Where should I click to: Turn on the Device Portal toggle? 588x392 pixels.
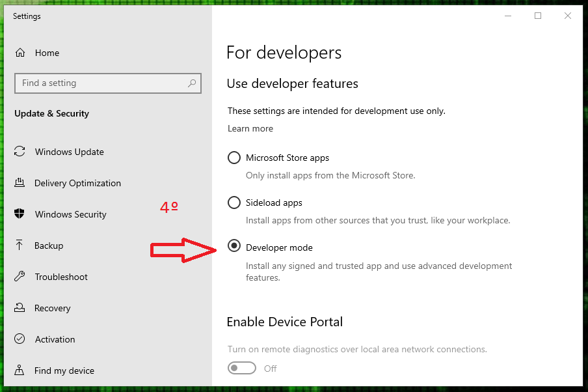(x=242, y=368)
